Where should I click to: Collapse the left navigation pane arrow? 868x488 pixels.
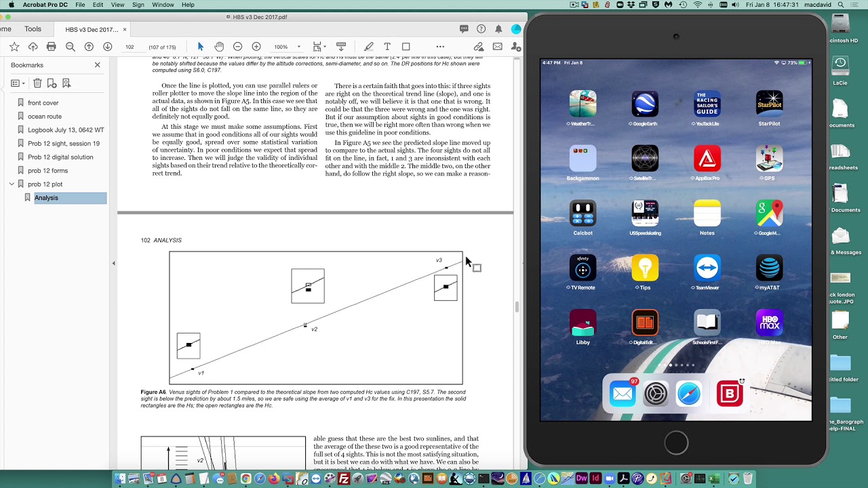pos(113,263)
